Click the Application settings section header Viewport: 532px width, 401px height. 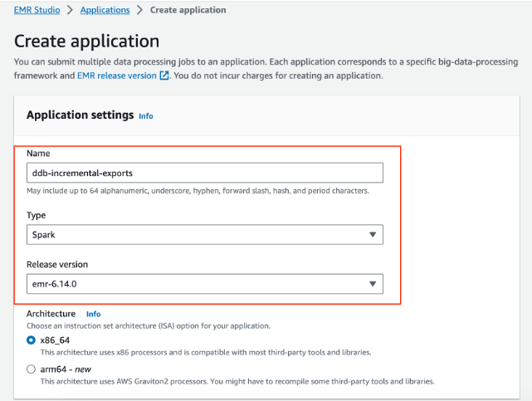pyautogui.click(x=80, y=115)
